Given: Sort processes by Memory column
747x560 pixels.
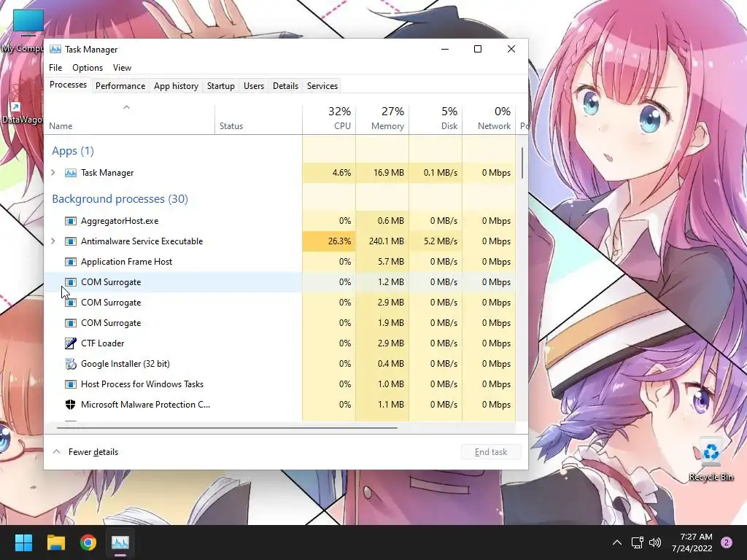Looking at the screenshot, I should click(x=382, y=119).
